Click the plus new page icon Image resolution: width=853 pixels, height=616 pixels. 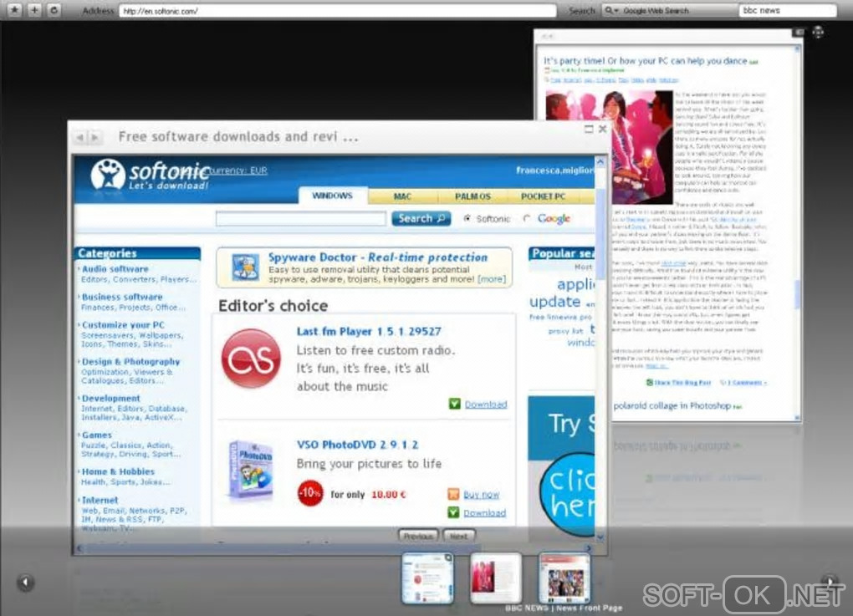[x=34, y=10]
